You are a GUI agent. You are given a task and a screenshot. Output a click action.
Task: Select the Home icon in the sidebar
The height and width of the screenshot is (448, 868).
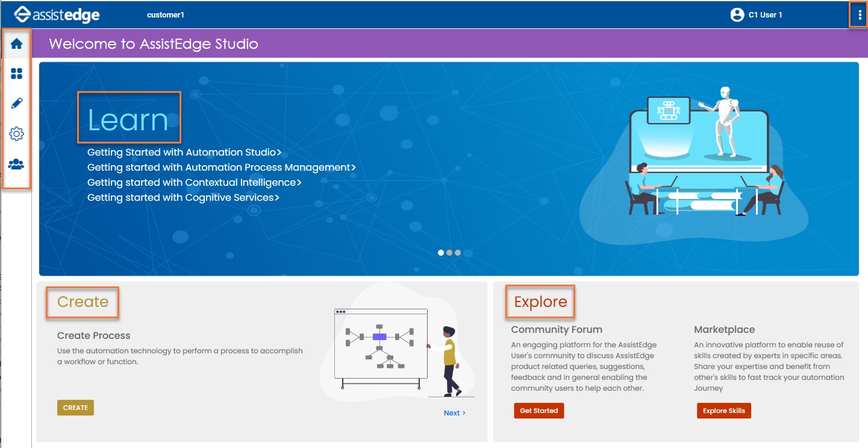click(x=17, y=43)
